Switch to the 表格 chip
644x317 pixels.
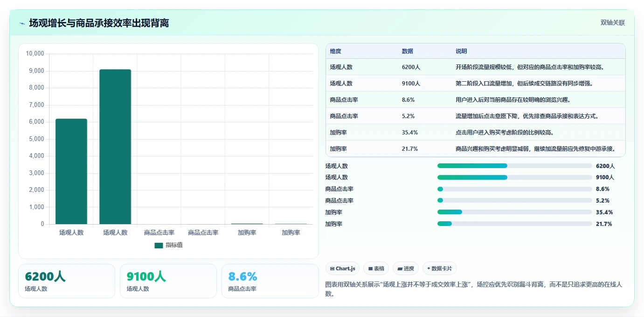pyautogui.click(x=376, y=268)
